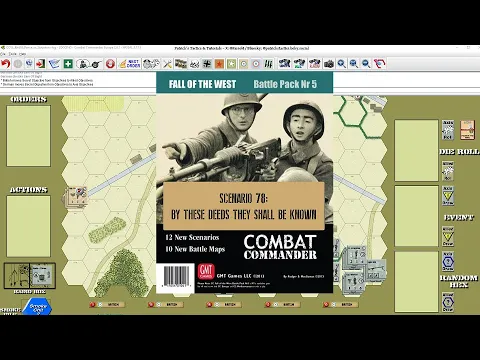Click the greyed-out step forward icon

click(x=18, y=63)
